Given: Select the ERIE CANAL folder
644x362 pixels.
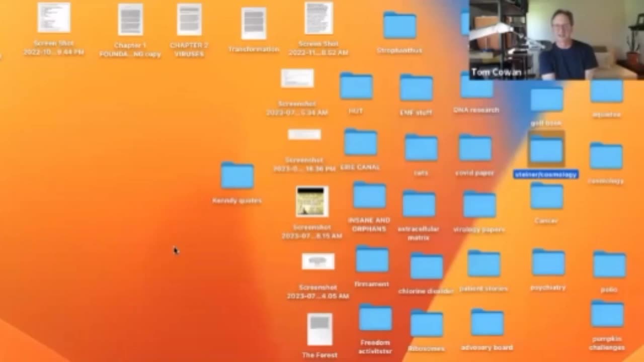Looking at the screenshot, I should point(361,142).
